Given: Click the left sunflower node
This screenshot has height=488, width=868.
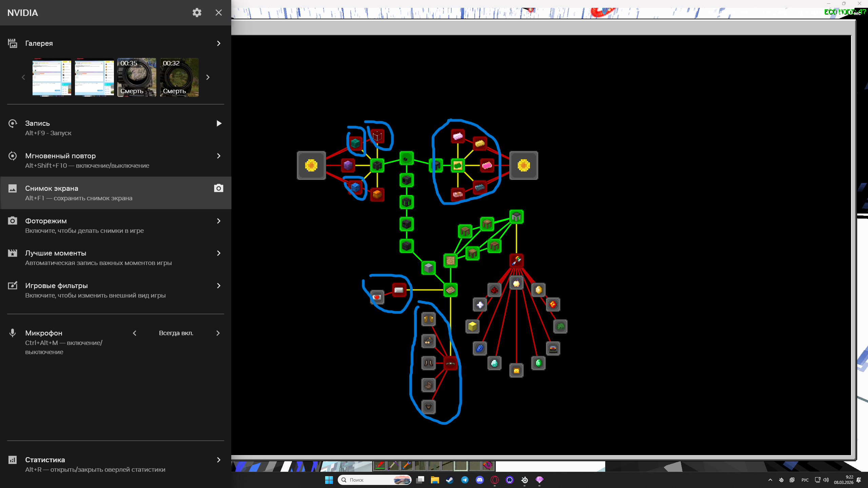Looking at the screenshot, I should [x=311, y=166].
